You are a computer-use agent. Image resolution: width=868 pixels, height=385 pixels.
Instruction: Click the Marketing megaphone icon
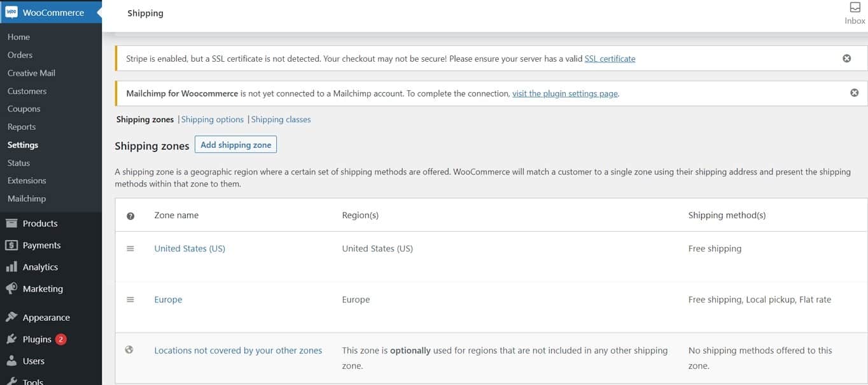[11, 288]
